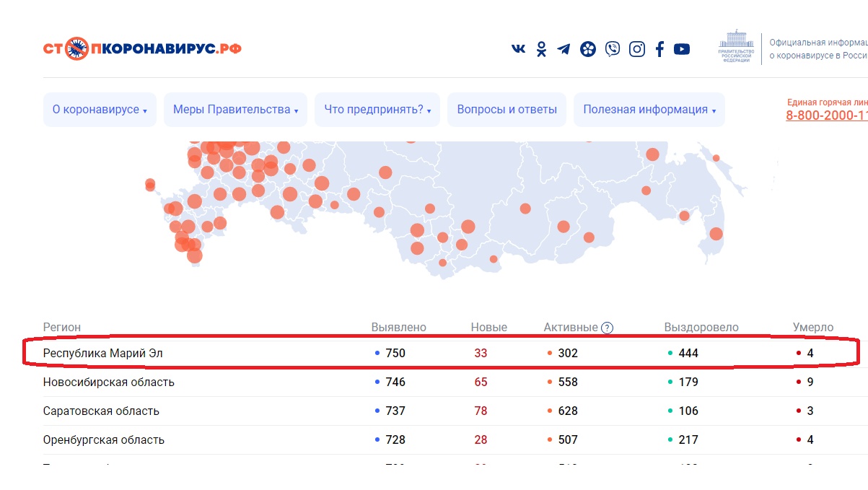Open the Facebook page icon
The height and width of the screenshot is (490, 868).
pyautogui.click(x=659, y=49)
